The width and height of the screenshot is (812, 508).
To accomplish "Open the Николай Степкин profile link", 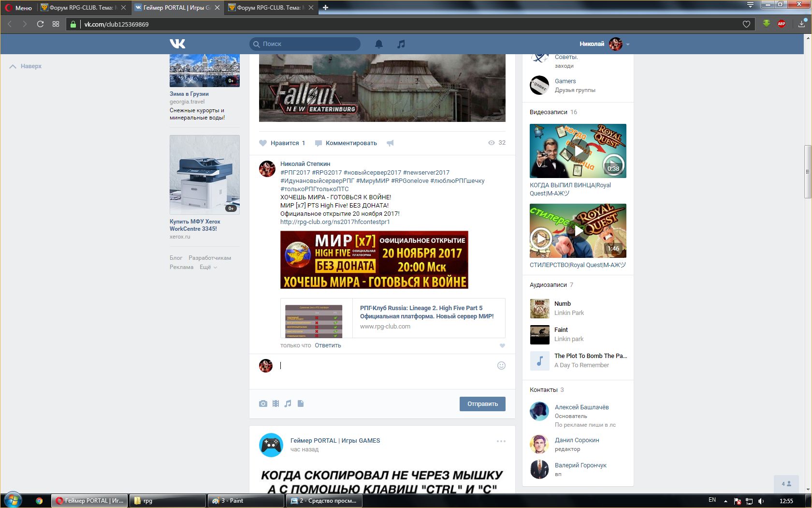I will pos(305,164).
